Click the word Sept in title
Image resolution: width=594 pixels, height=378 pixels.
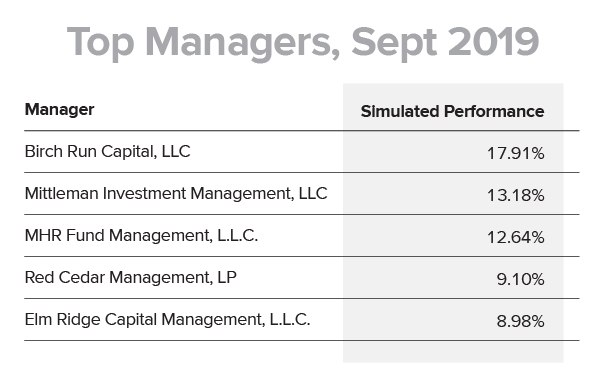point(394,44)
